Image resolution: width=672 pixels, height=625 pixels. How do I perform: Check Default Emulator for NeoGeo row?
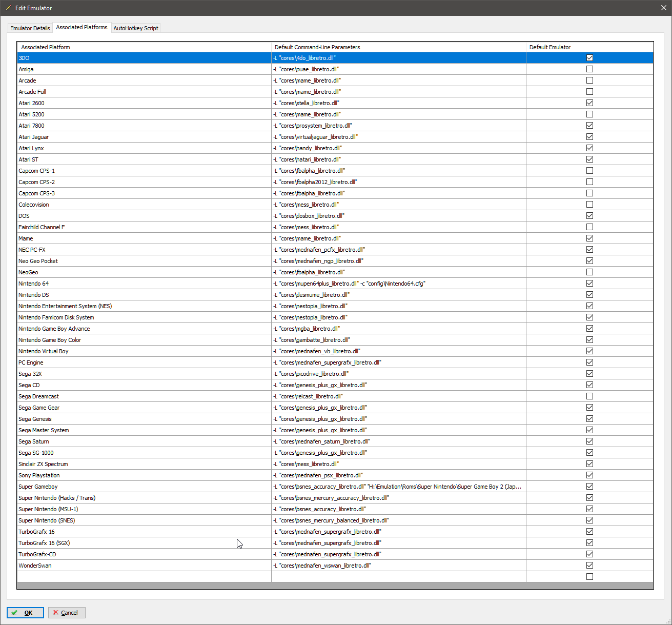[x=589, y=272]
